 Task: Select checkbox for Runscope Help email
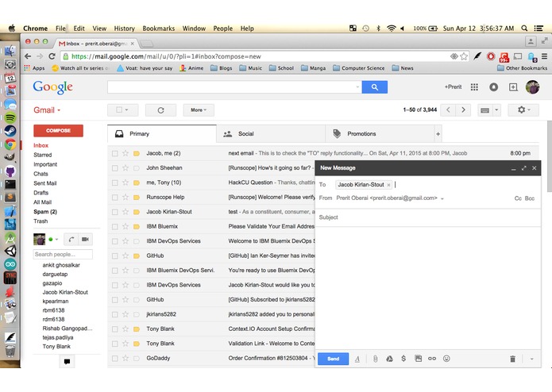coord(114,198)
